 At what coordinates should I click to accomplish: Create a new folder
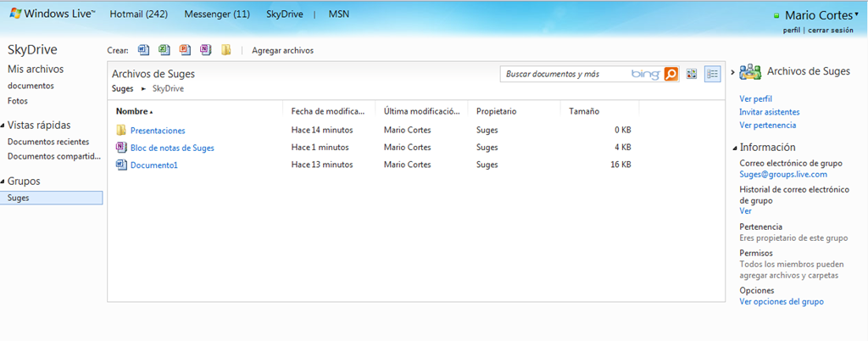point(225,50)
